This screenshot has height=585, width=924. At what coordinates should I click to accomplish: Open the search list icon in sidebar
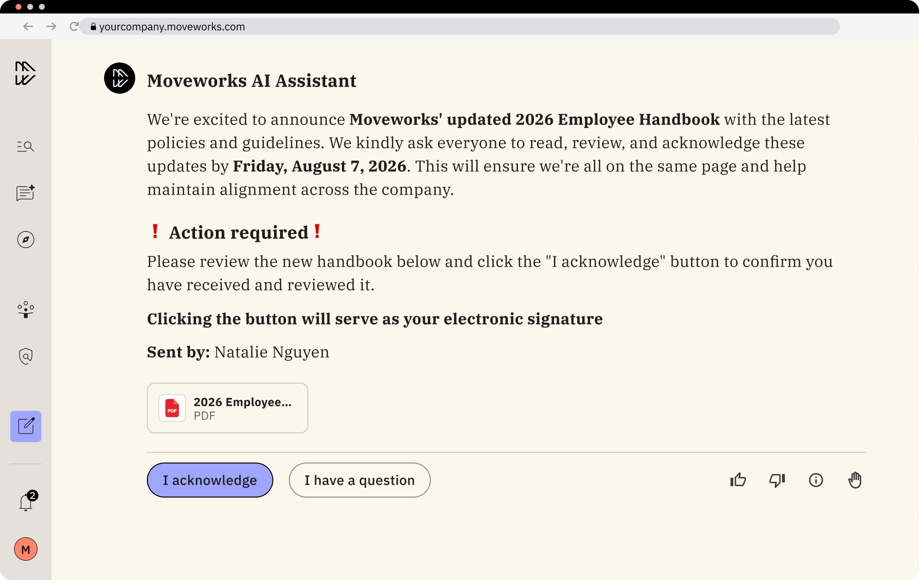tap(25, 146)
